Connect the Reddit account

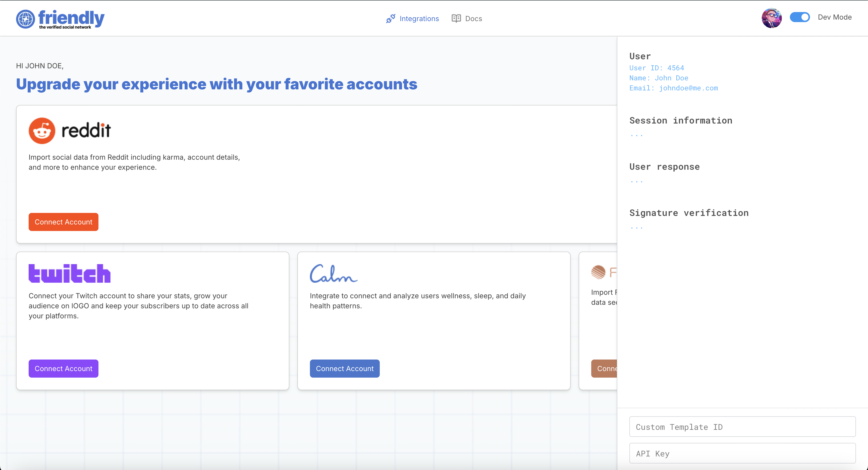point(63,222)
